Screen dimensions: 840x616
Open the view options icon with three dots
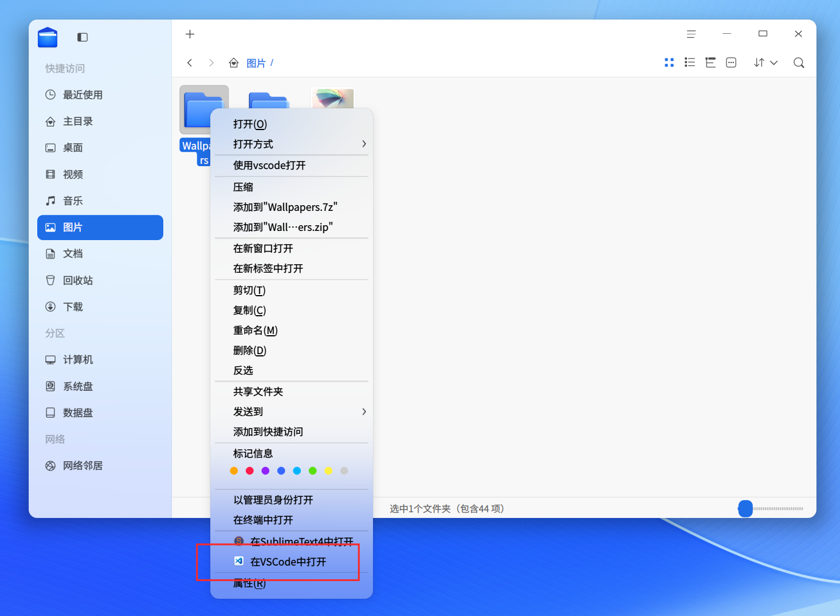point(731,62)
